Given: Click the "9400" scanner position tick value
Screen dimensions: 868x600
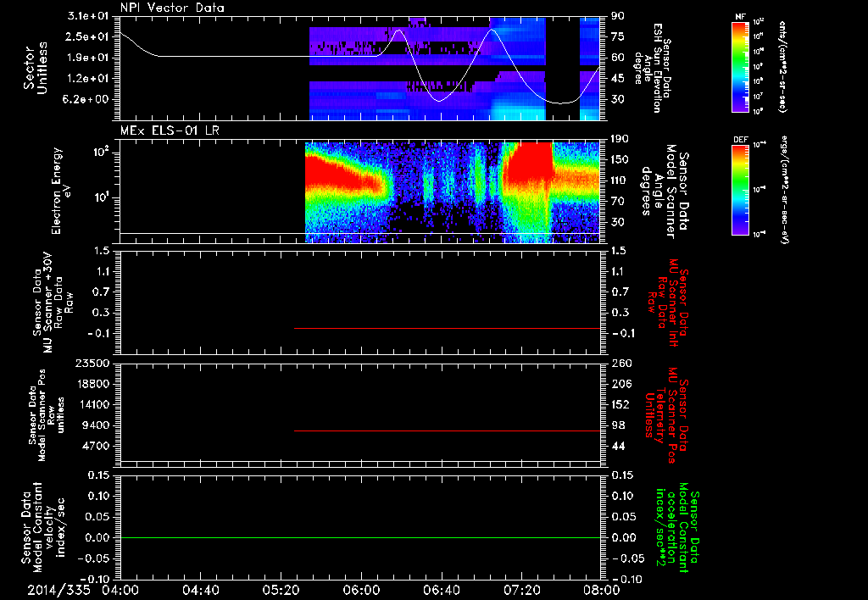Looking at the screenshot, I should tap(95, 425).
